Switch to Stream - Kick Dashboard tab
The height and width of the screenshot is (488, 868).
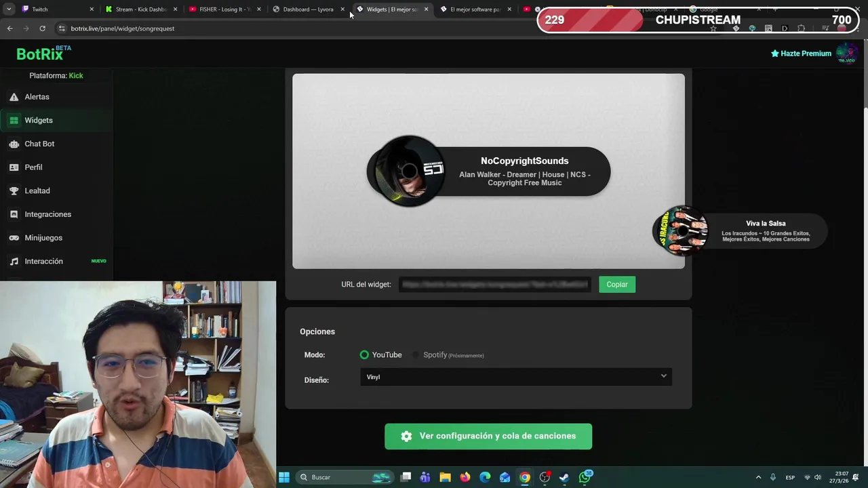(x=141, y=9)
